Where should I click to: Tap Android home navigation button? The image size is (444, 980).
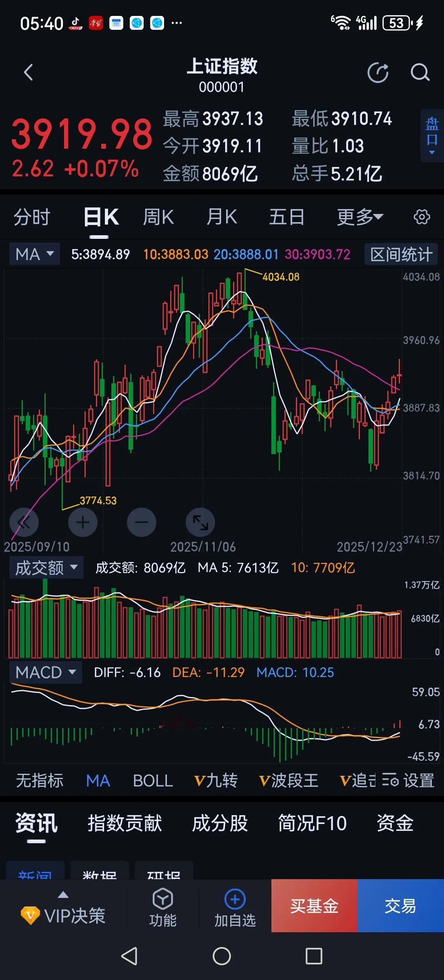222,956
